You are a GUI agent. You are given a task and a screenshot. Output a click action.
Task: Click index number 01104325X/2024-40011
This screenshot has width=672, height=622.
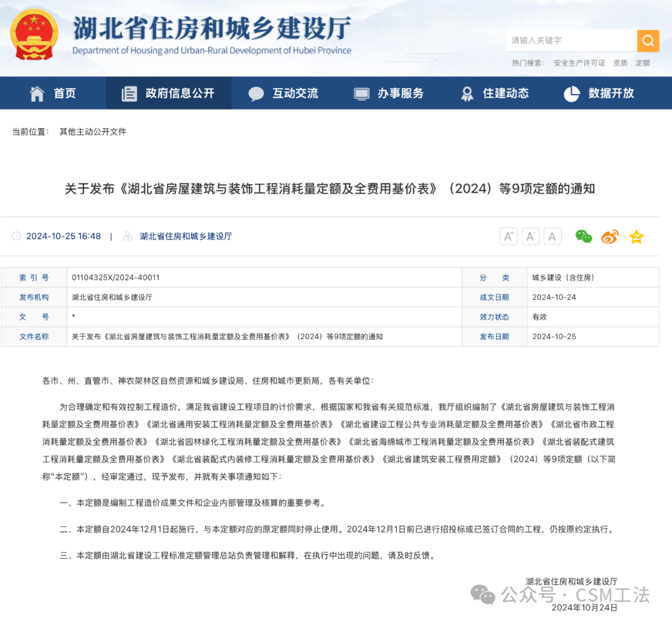tap(116, 277)
